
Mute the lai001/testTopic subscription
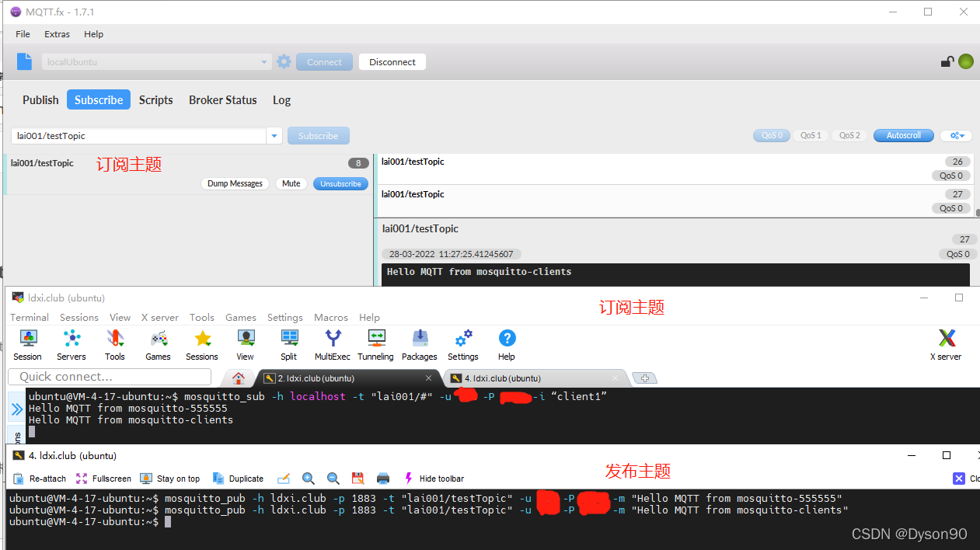pos(291,183)
